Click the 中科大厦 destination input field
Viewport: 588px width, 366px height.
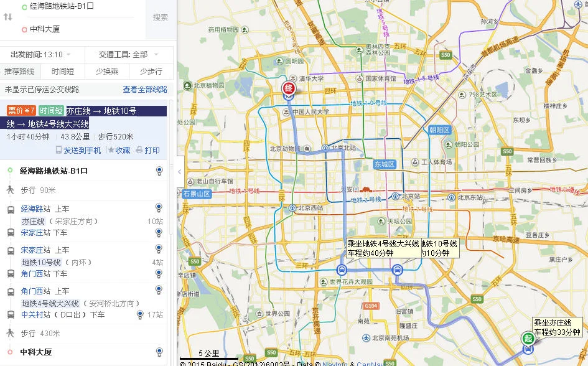pos(75,29)
